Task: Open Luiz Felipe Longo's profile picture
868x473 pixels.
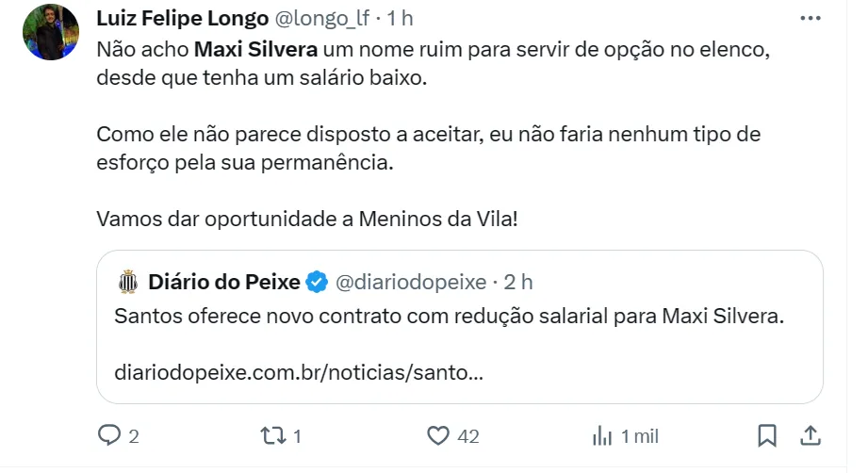Action: (x=51, y=32)
